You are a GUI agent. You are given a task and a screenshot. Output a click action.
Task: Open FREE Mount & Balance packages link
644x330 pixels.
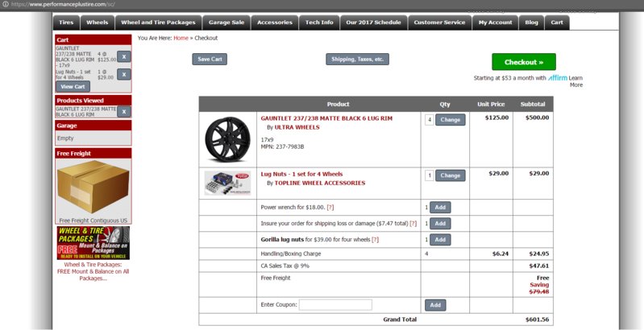tap(93, 271)
